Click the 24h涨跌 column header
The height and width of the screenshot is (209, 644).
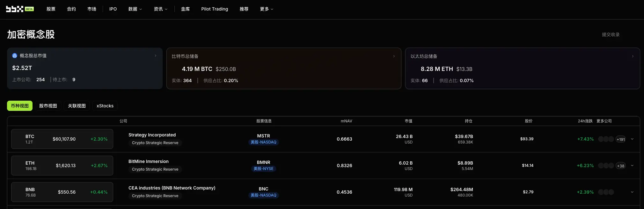pyautogui.click(x=585, y=121)
